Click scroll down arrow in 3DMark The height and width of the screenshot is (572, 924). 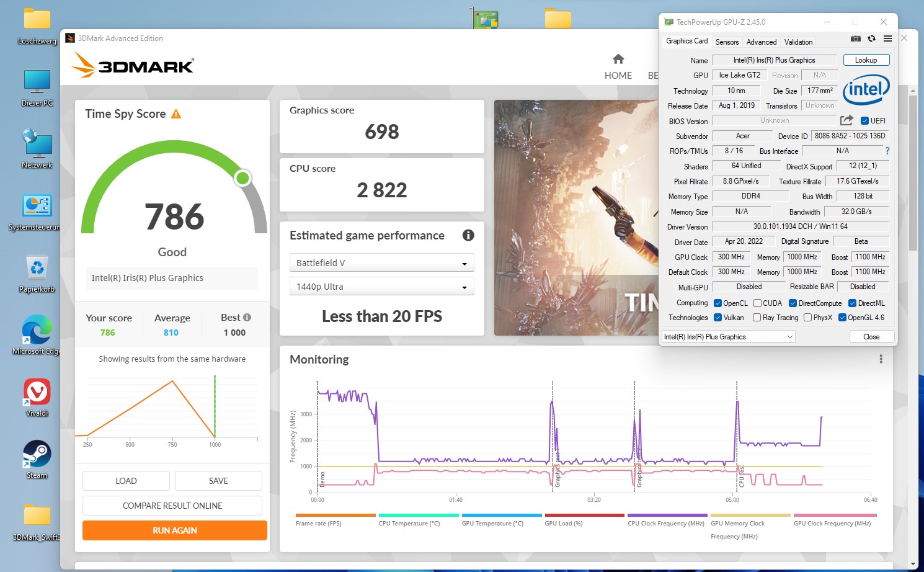click(913, 563)
